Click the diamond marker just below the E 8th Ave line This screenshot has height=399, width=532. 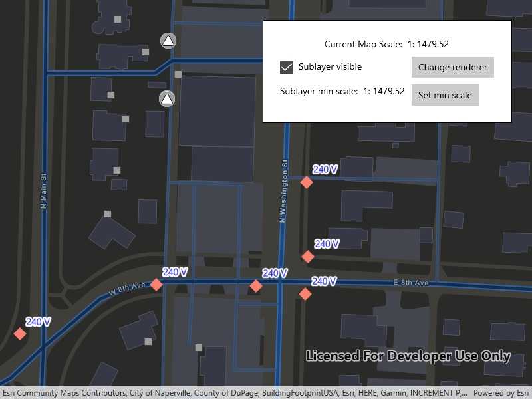tap(305, 294)
